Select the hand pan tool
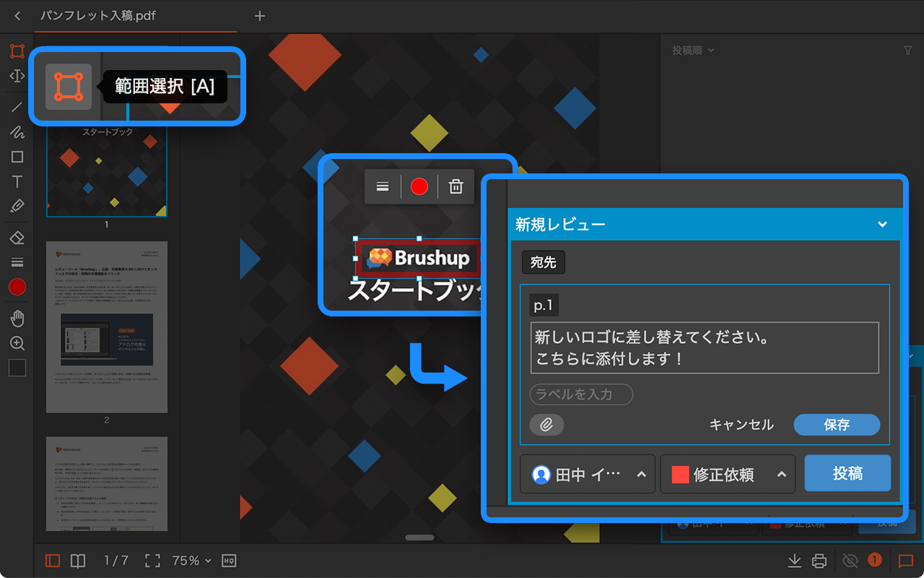924x578 pixels. coord(17,319)
